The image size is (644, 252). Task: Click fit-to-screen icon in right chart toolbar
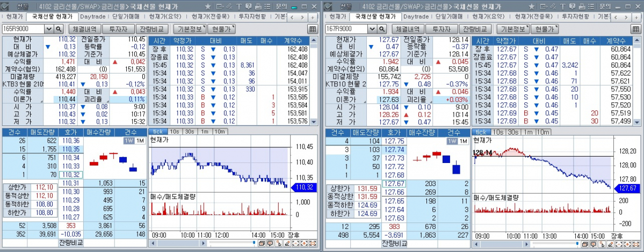tap(636, 244)
